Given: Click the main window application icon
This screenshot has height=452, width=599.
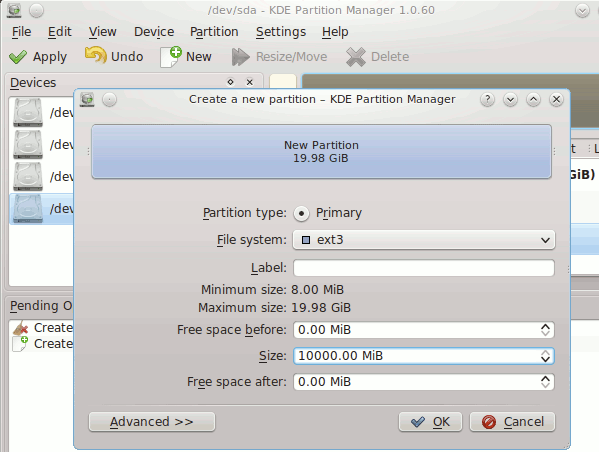Looking at the screenshot, I should point(14,10).
